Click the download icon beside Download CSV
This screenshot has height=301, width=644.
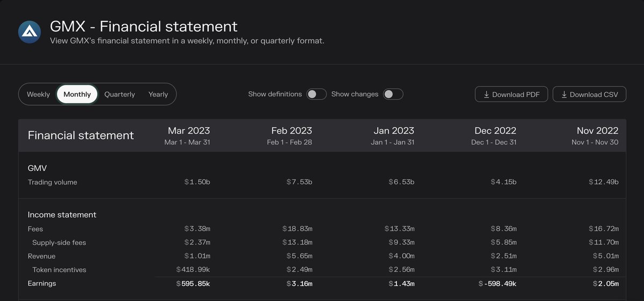pos(564,94)
